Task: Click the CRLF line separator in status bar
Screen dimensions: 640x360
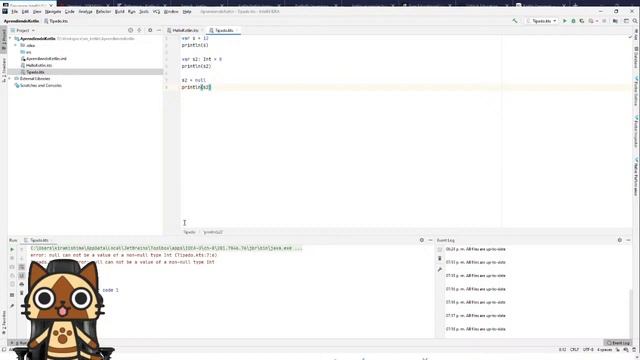Action: (574, 350)
